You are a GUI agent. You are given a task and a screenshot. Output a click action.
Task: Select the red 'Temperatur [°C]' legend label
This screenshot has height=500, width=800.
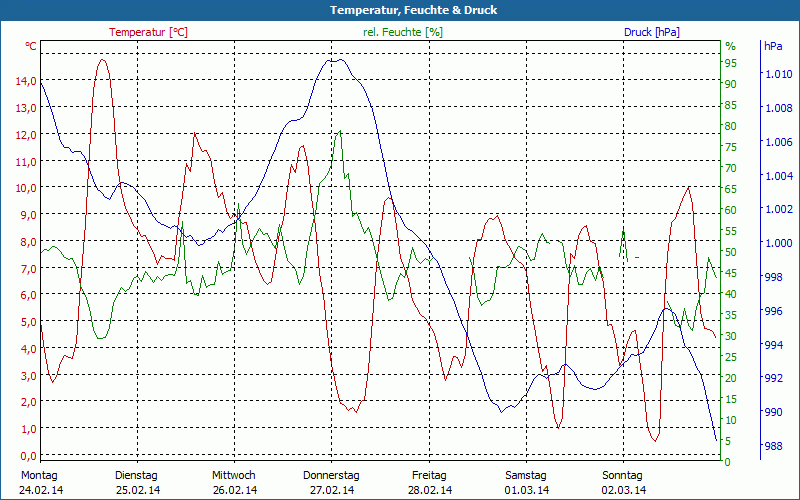coord(148,32)
